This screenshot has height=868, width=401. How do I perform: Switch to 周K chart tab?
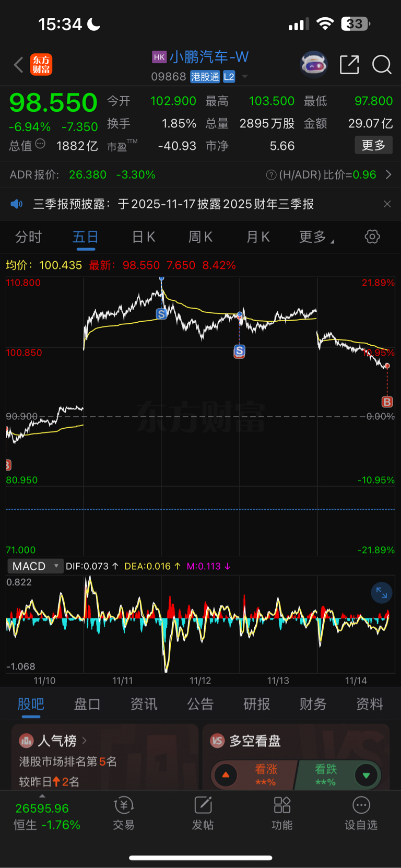(x=200, y=237)
